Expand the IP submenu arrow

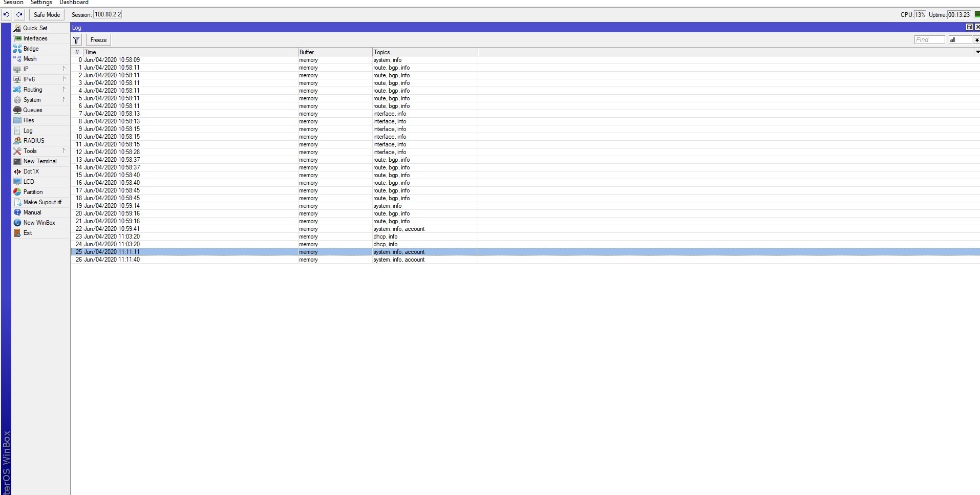point(64,69)
